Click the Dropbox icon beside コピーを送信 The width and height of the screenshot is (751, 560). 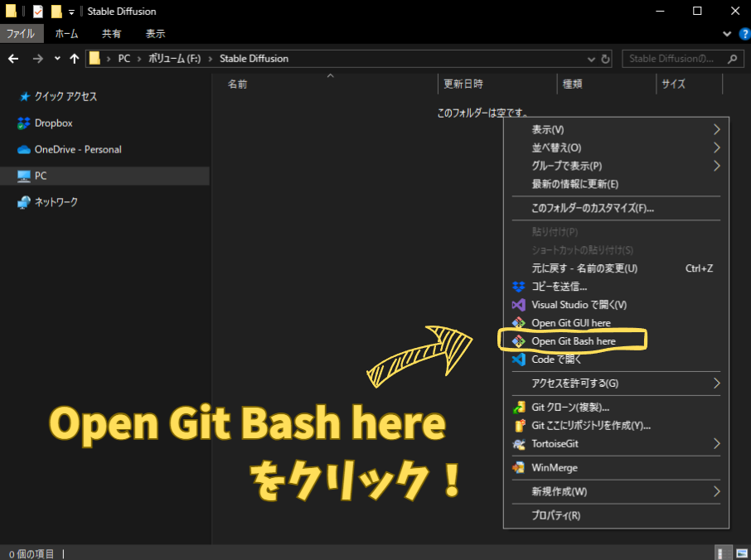click(518, 287)
